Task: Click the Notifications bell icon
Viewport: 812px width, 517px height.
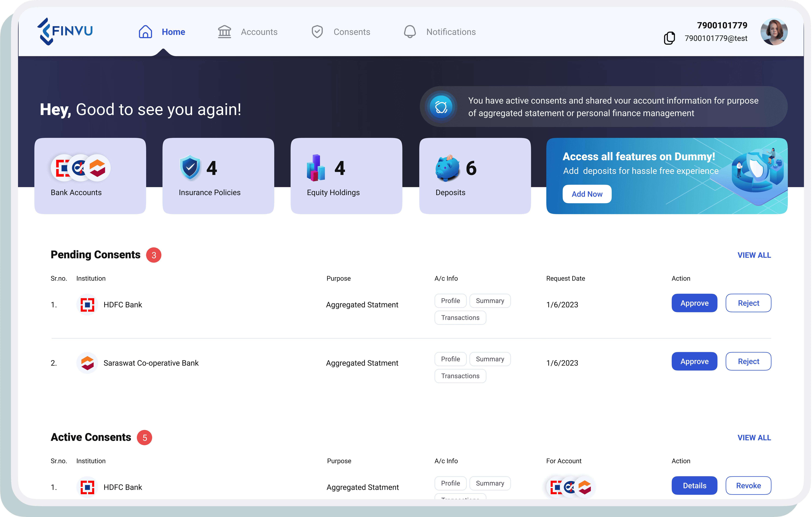Action: pos(410,32)
